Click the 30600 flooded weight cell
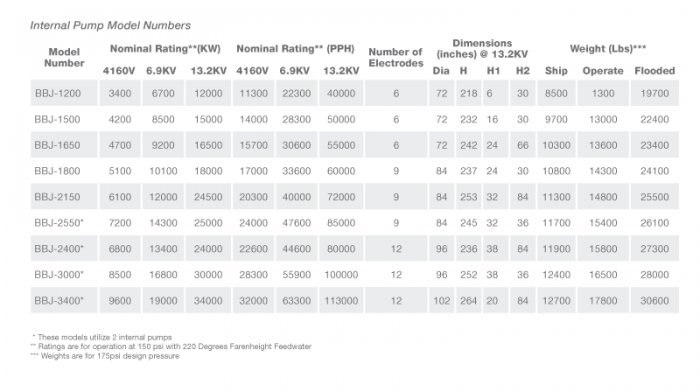The image size is (700, 392). [x=654, y=300]
